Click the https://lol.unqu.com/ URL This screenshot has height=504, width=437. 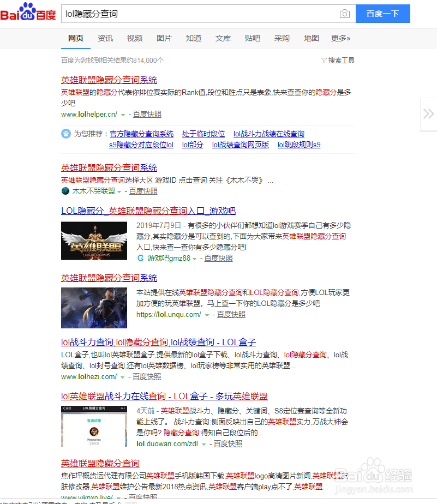pyautogui.click(x=169, y=314)
